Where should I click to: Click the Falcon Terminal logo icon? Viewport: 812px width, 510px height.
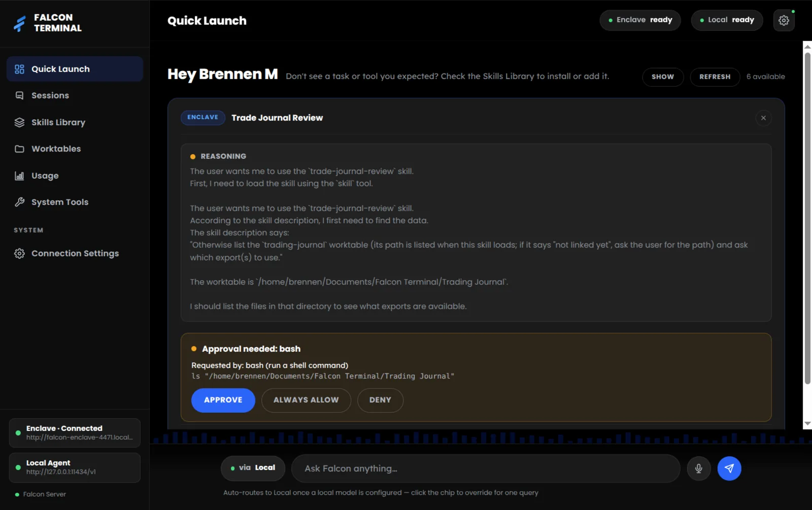tap(19, 23)
